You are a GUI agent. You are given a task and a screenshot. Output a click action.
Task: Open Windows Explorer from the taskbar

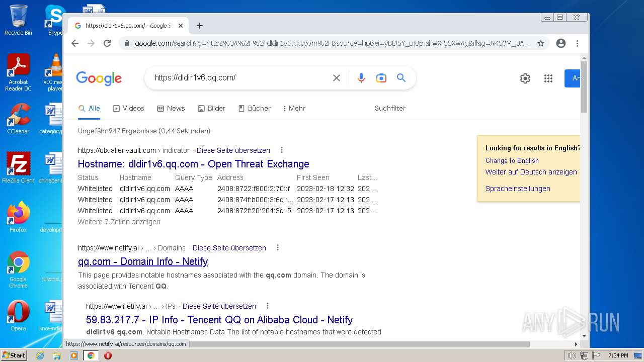coord(57,355)
